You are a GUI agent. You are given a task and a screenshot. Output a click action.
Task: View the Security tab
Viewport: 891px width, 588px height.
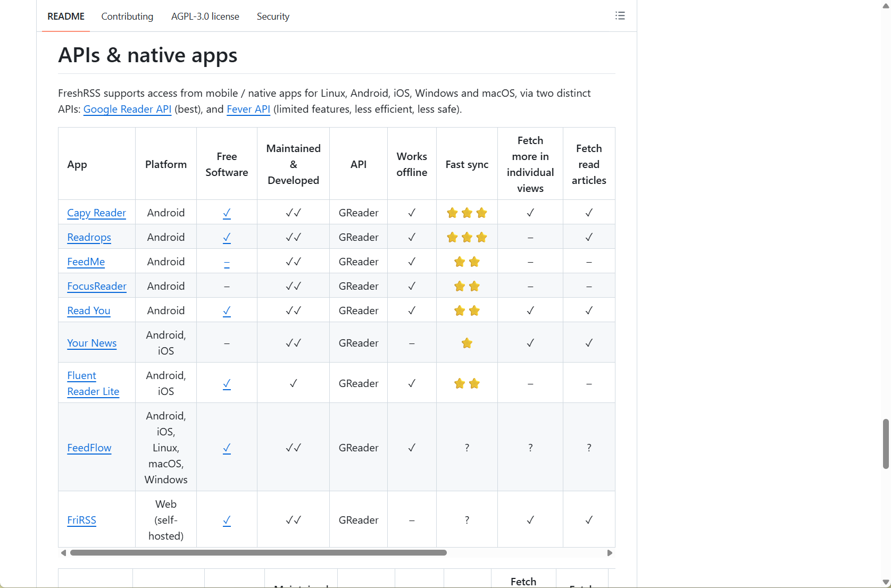273,16
